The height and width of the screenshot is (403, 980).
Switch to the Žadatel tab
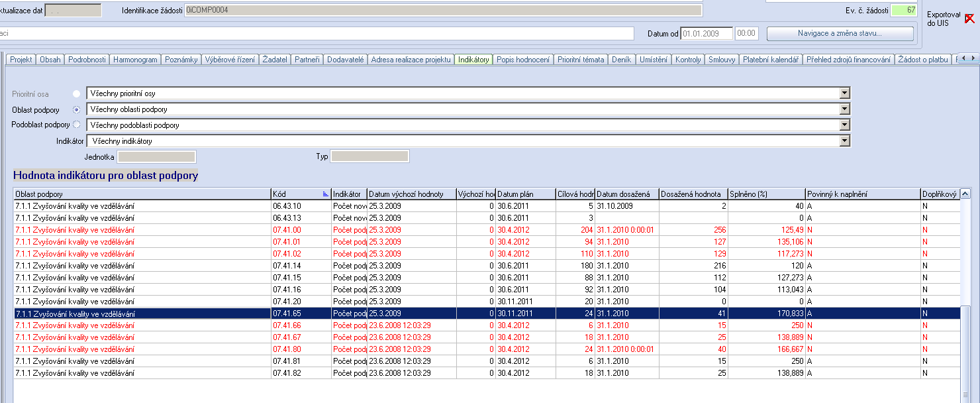pyautogui.click(x=275, y=60)
